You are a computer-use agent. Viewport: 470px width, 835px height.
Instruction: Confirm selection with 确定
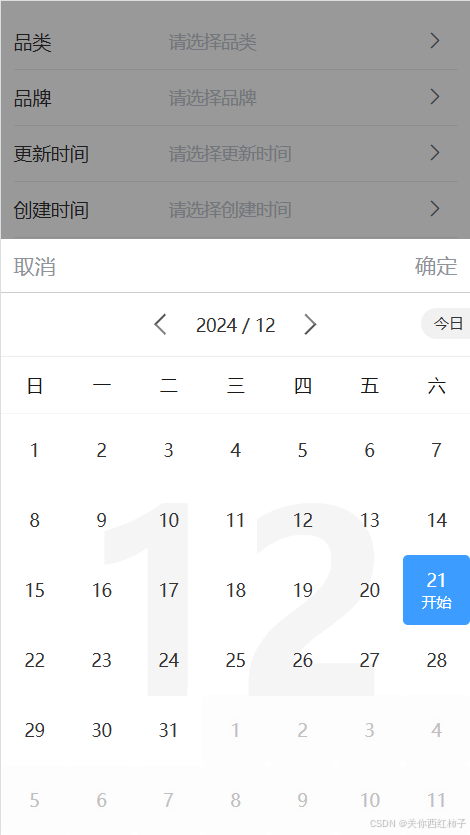coord(436,266)
